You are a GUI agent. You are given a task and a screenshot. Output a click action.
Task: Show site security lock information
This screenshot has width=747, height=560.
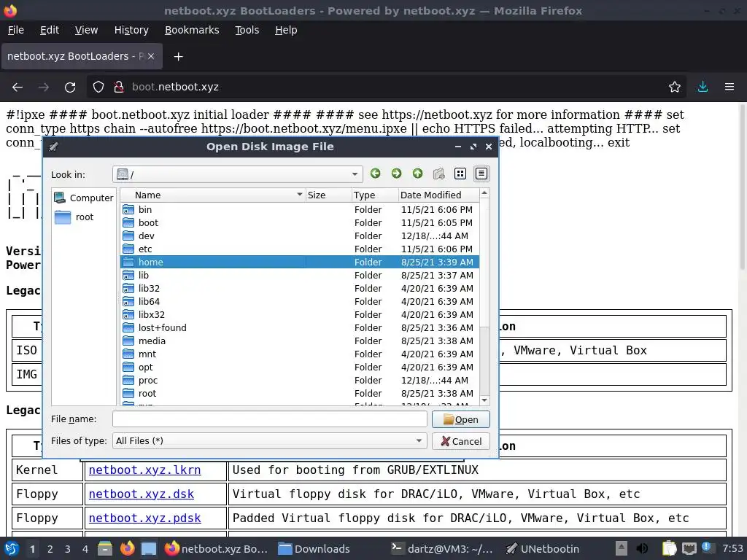[x=119, y=87]
